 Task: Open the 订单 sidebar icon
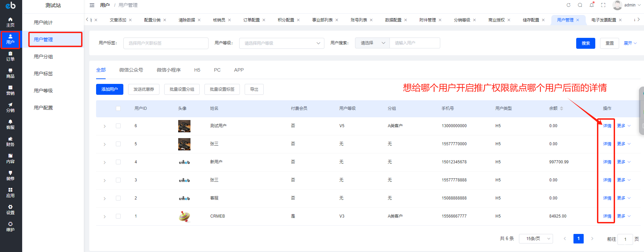pos(10,56)
